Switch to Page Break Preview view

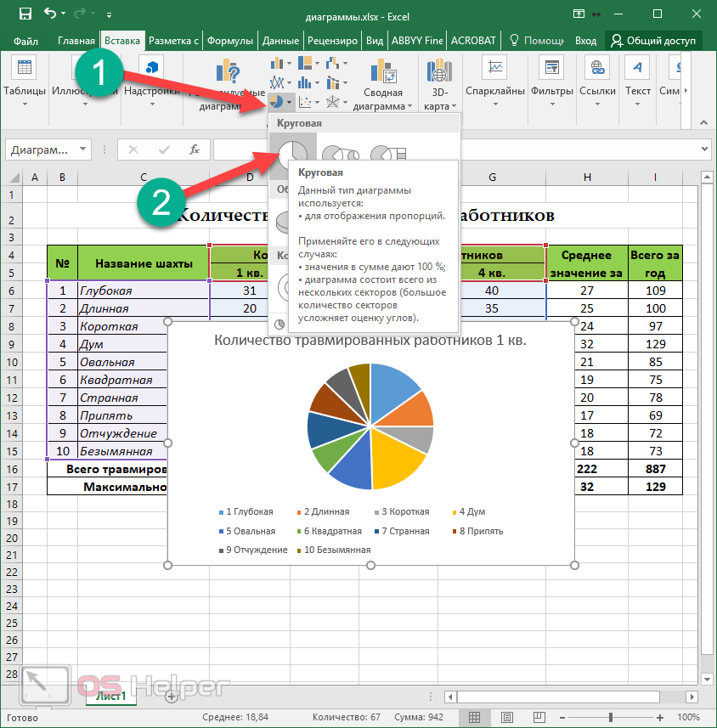tap(538, 718)
